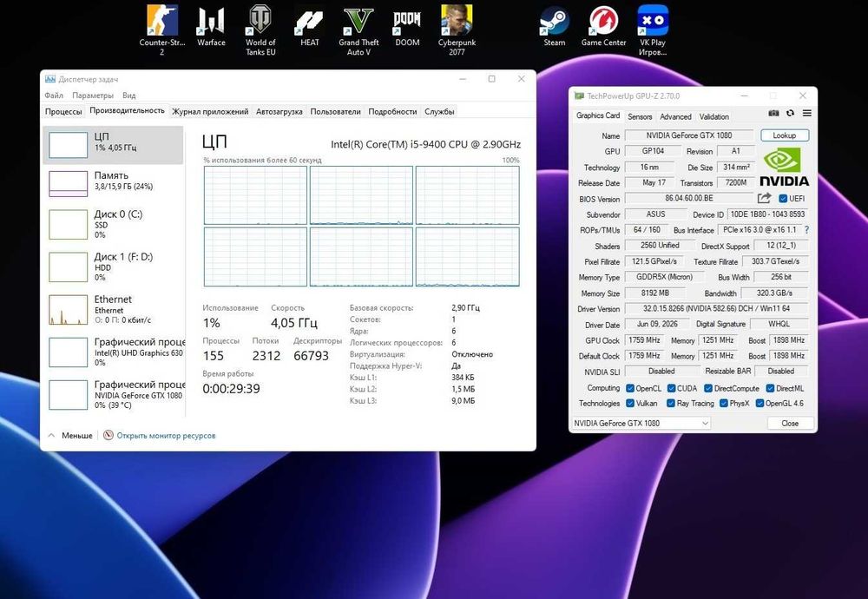Switch to the Журнал приложений tab
Screen dimensions: 868x599
210,111
